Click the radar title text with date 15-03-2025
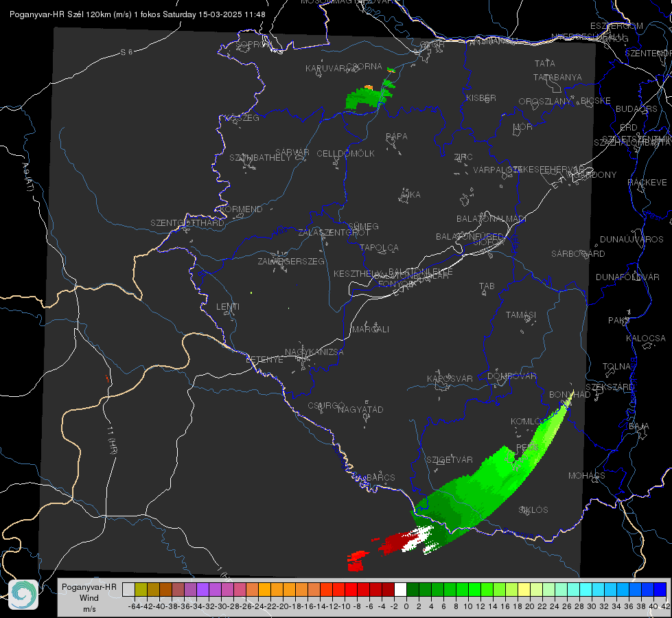The height and width of the screenshot is (618, 672). [137, 14]
